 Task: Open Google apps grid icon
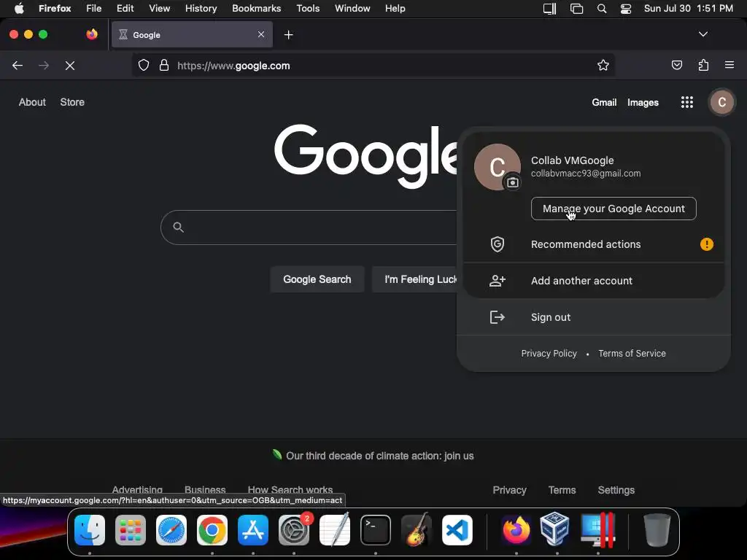687,102
